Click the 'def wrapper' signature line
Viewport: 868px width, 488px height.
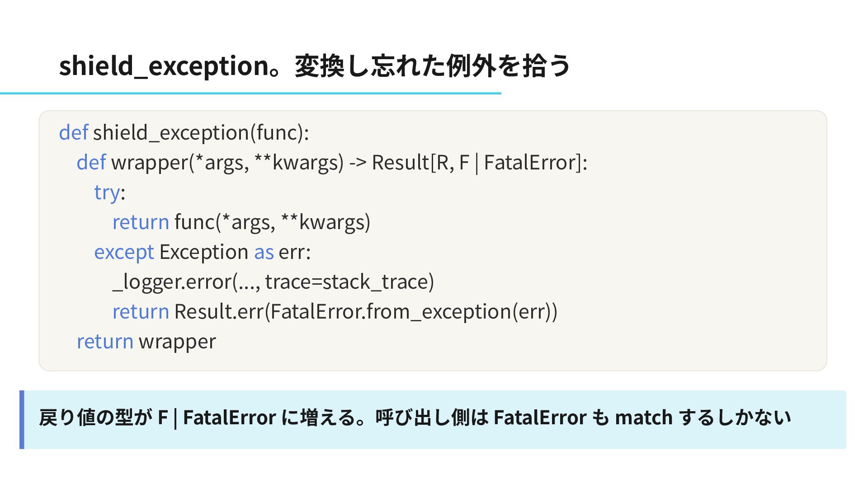(332, 162)
